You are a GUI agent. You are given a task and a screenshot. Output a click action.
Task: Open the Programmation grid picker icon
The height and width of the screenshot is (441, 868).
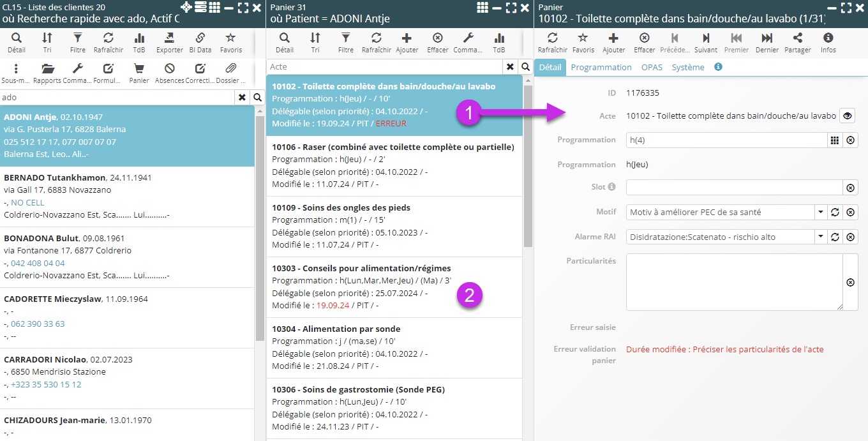834,140
